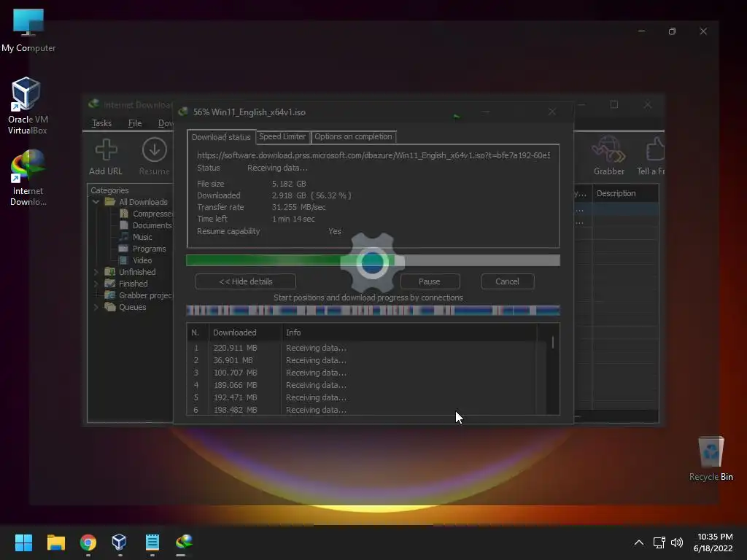Expand the Finished tree node
Image resolution: width=747 pixels, height=560 pixels.
96,284
